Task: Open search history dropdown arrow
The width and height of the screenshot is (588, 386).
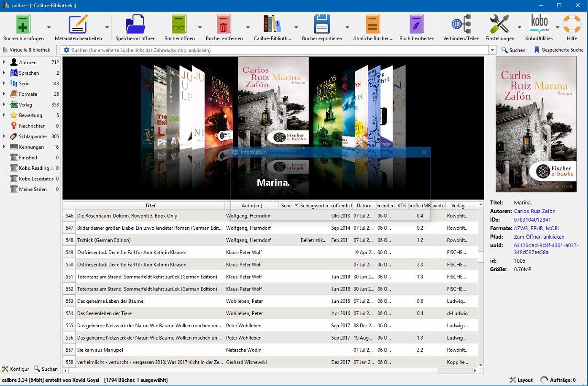Action: tap(492, 50)
